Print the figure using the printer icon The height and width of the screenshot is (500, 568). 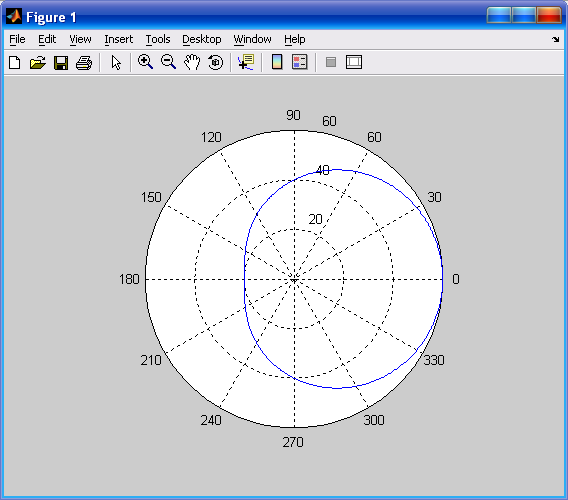tap(84, 62)
